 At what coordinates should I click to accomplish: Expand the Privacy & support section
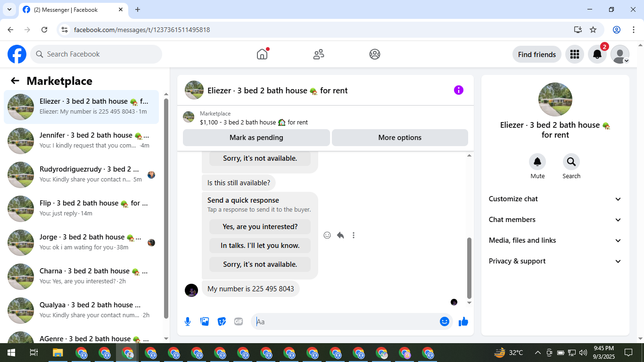point(555,261)
